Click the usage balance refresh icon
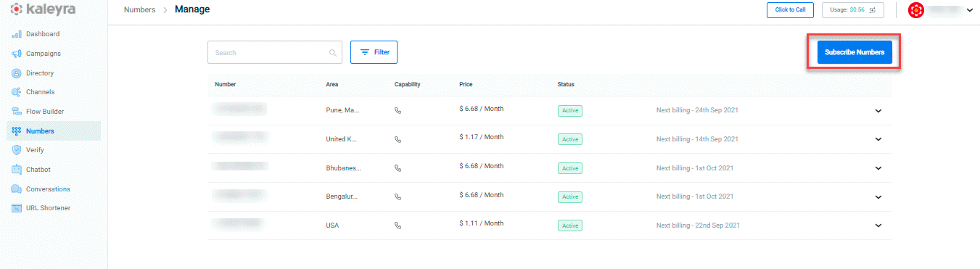The width and height of the screenshot is (980, 269). [872, 10]
